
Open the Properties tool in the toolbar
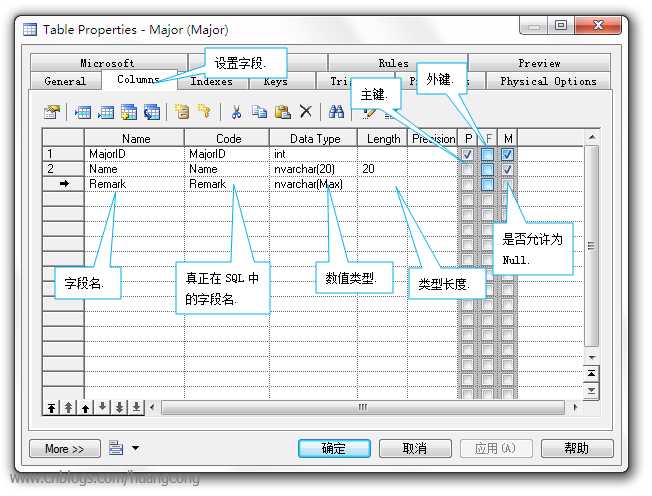coord(52,112)
